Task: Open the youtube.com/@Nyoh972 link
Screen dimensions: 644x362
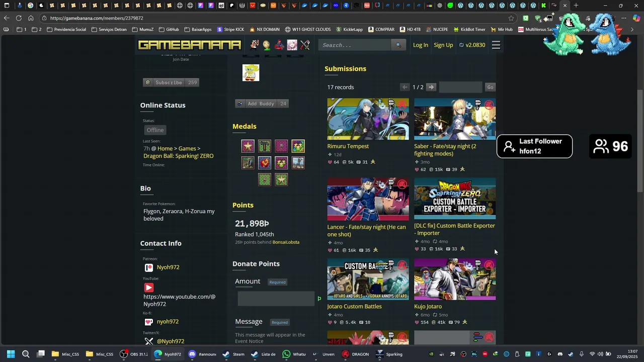Action: point(179,301)
